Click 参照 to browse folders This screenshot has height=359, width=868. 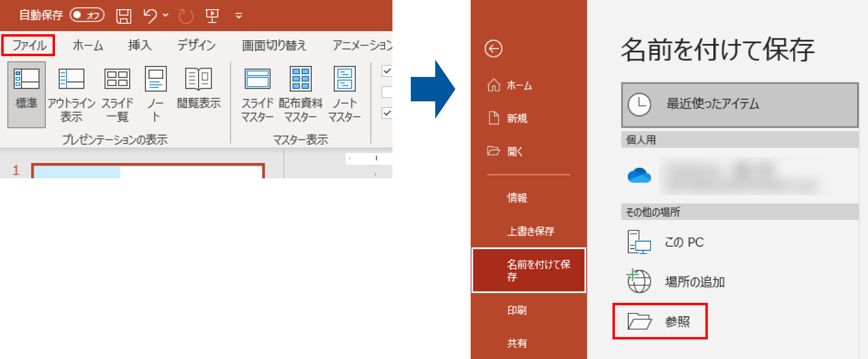click(660, 321)
